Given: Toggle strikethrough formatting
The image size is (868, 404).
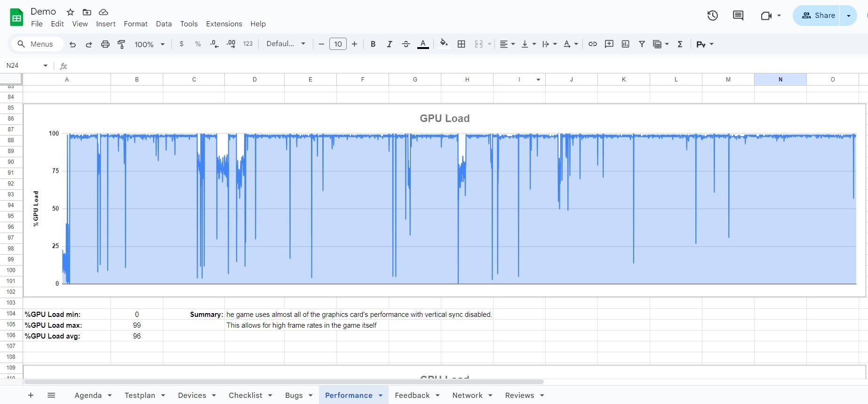Looking at the screenshot, I should click(x=406, y=44).
